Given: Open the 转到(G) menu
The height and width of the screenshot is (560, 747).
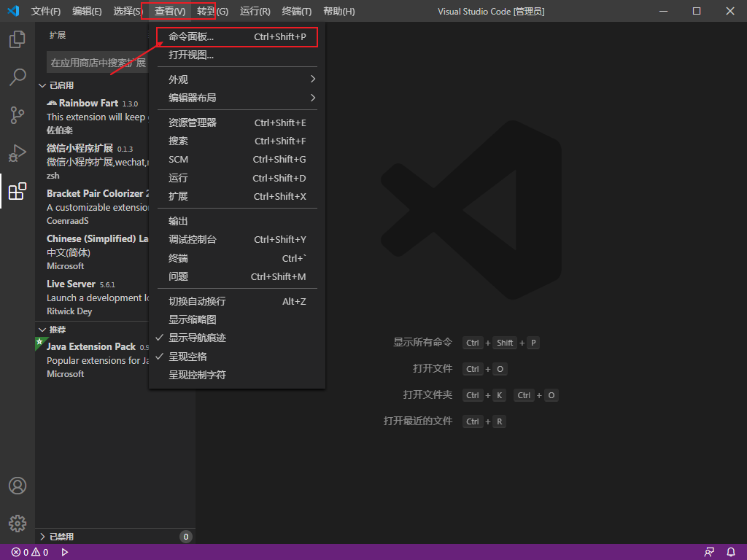Looking at the screenshot, I should (212, 11).
